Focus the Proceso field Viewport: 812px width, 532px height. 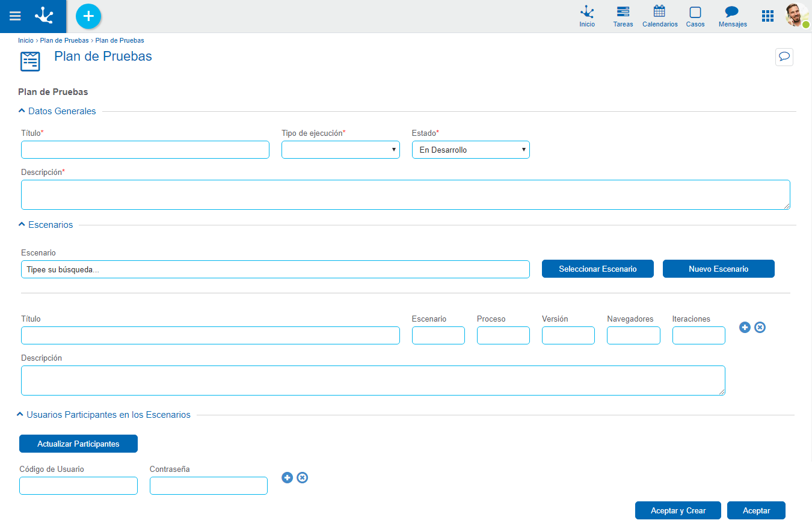[x=503, y=335]
